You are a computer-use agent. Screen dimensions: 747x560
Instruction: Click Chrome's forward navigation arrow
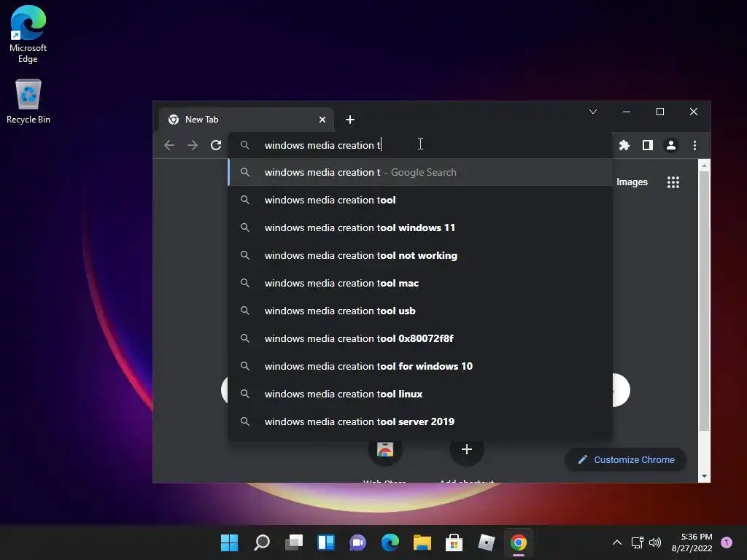point(193,145)
